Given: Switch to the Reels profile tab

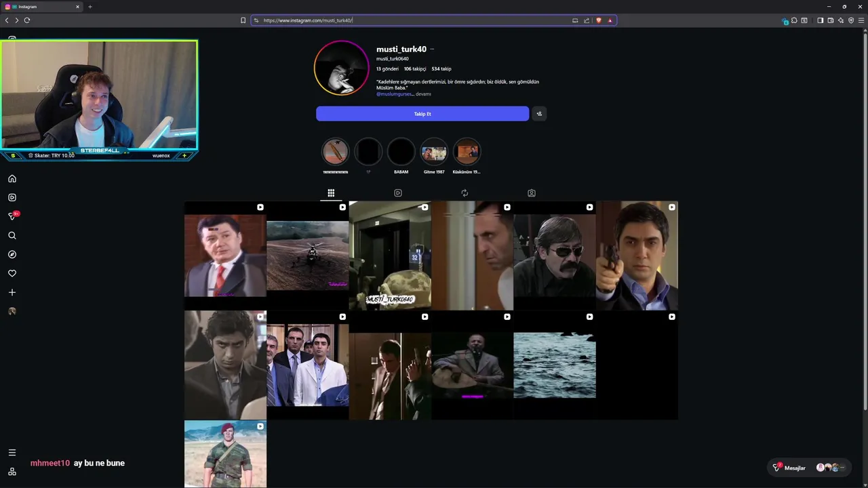Looking at the screenshot, I should [x=398, y=193].
